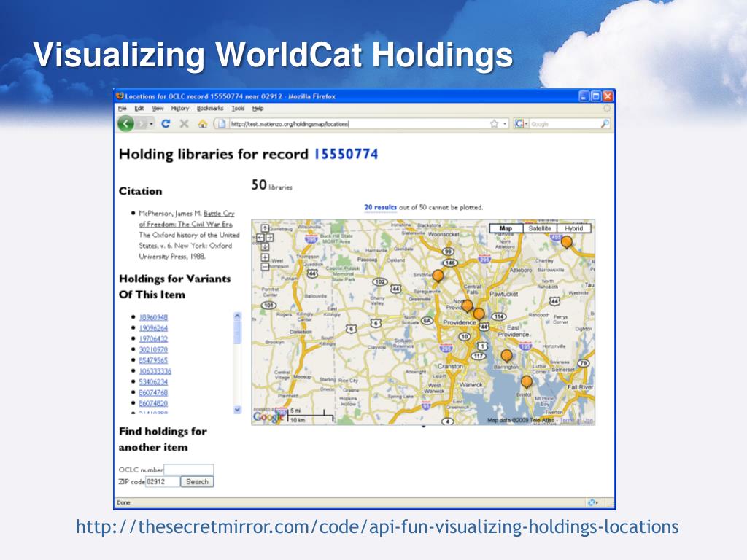
Task: Switch the map to Hybrid view
Action: 573,228
